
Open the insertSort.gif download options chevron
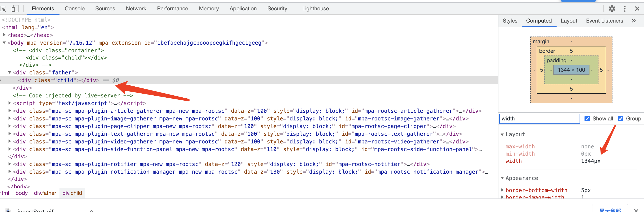[x=91, y=210]
